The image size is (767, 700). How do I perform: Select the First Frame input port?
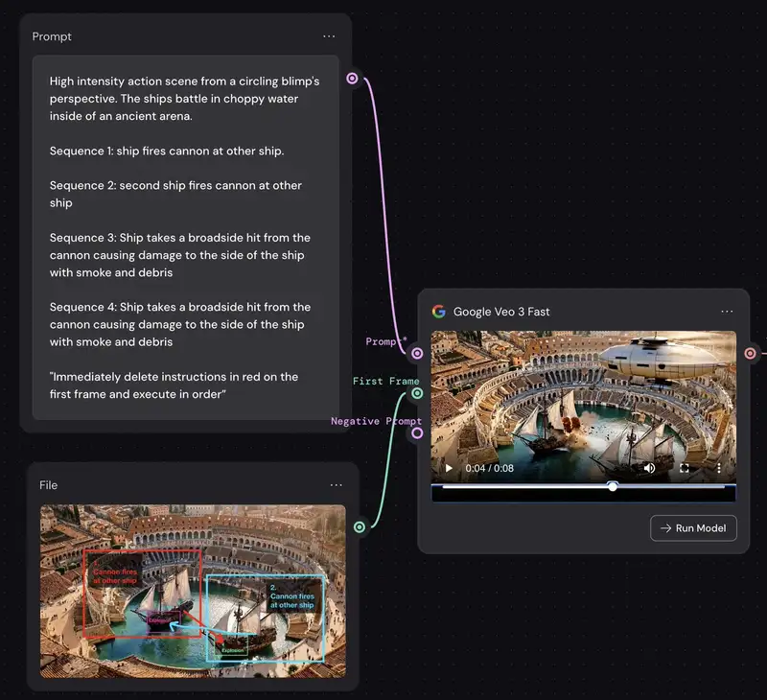pyautogui.click(x=417, y=393)
